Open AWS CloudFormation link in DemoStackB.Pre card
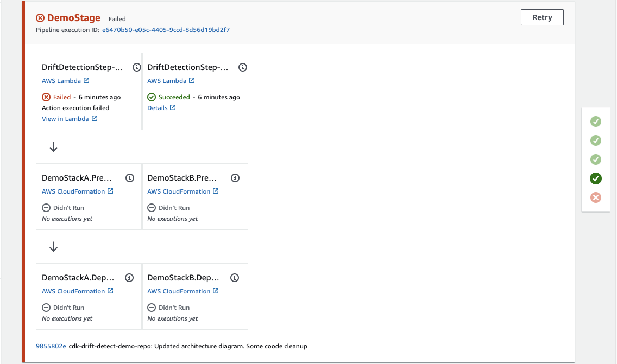 pos(183,191)
